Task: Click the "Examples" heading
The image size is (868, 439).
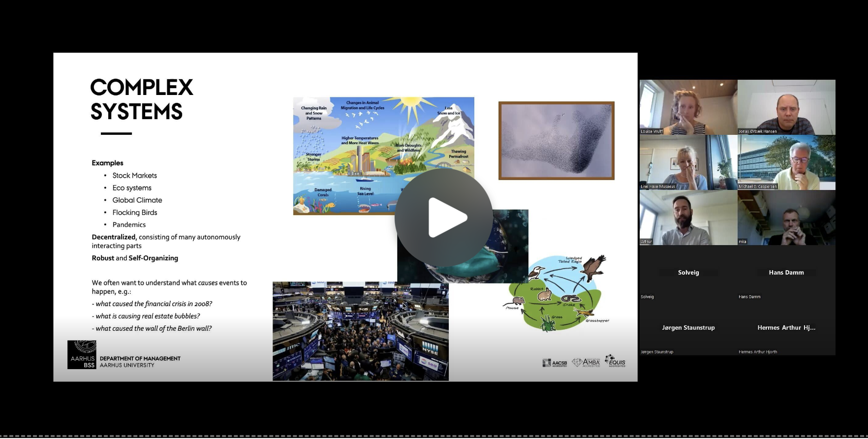Action: click(107, 163)
